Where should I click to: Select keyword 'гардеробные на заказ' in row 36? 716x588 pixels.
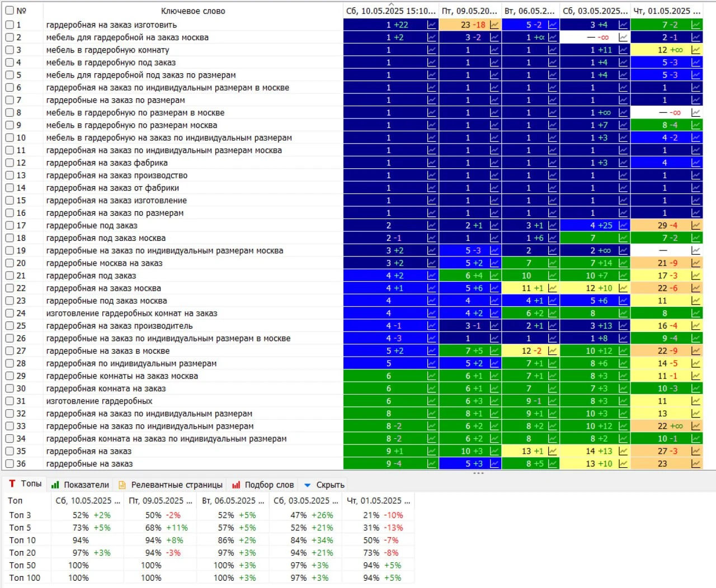point(89,463)
